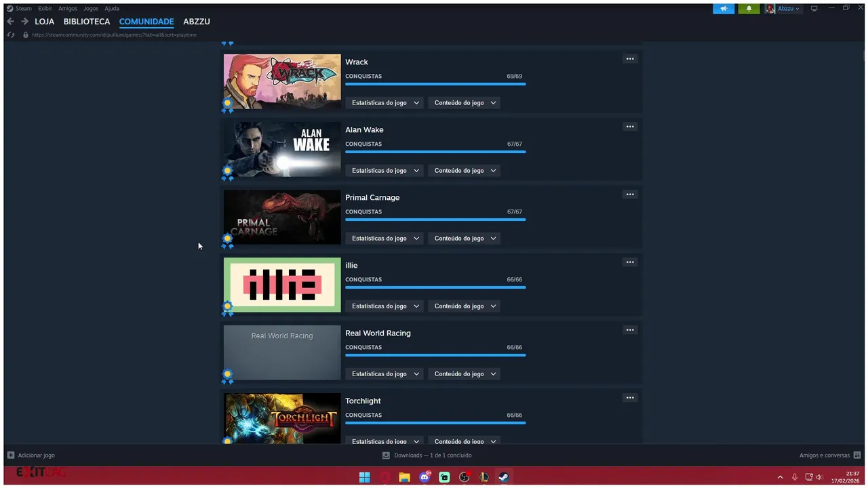Expand Estatísticas do jogo for Real World Racing

tap(385, 374)
